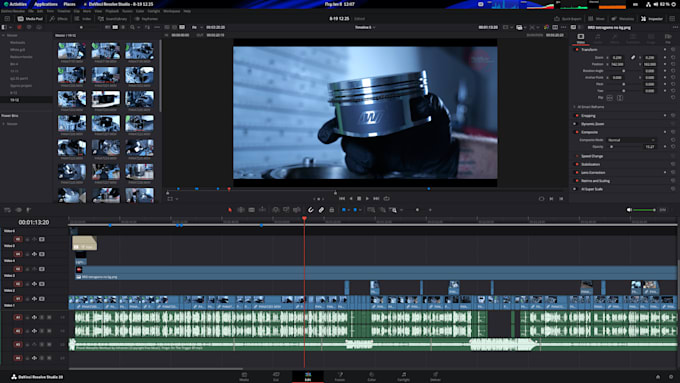The width and height of the screenshot is (680, 383).
Task: Toggle the Inspector panel button
Action: click(x=652, y=19)
